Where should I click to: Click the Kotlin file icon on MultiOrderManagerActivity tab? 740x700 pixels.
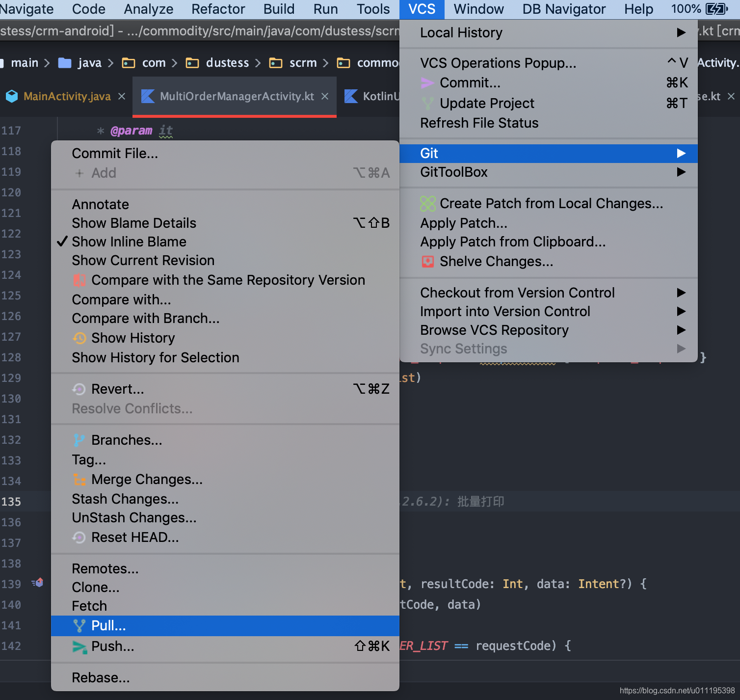[x=148, y=96]
